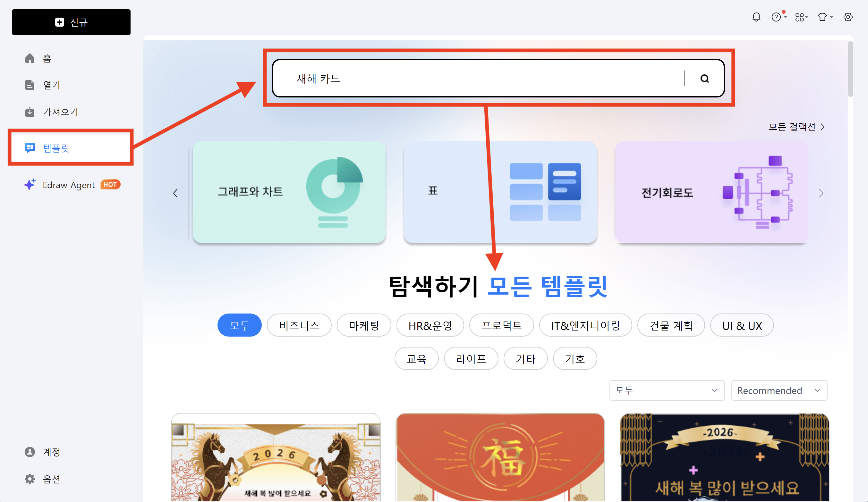
Task: Select the 홈 home sidebar item
Action: click(x=47, y=58)
